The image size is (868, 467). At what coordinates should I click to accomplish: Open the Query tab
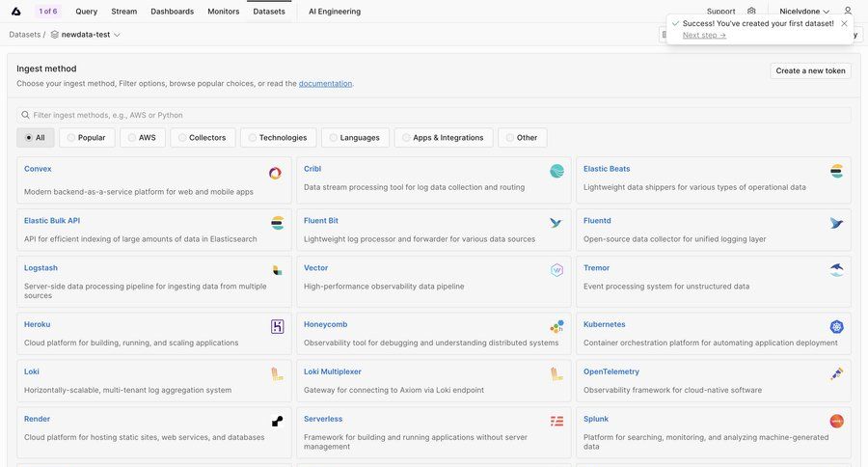(x=87, y=11)
